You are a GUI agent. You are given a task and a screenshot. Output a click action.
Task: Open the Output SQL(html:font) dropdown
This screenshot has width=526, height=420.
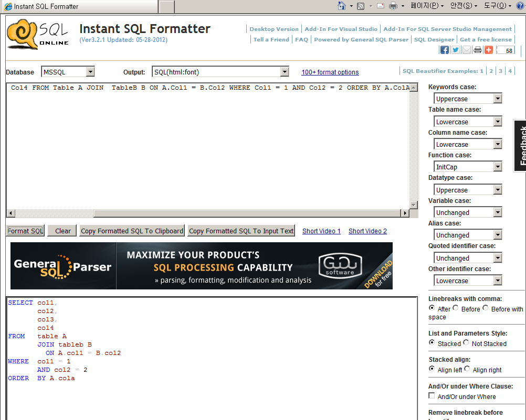click(x=220, y=72)
